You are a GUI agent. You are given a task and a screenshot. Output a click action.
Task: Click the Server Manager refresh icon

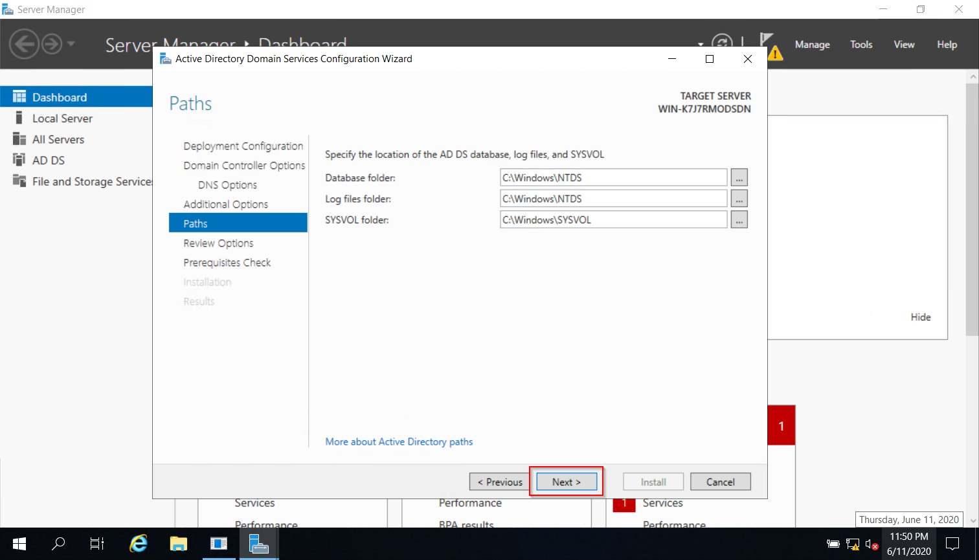click(723, 40)
